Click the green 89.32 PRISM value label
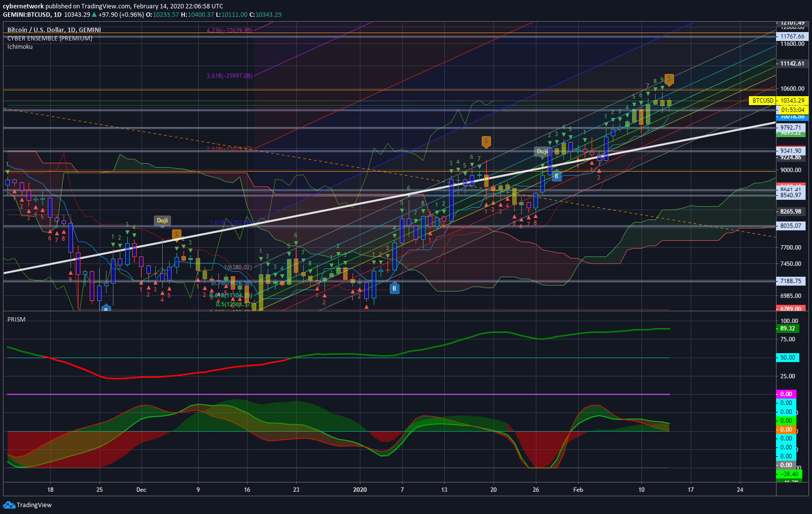 (787, 329)
